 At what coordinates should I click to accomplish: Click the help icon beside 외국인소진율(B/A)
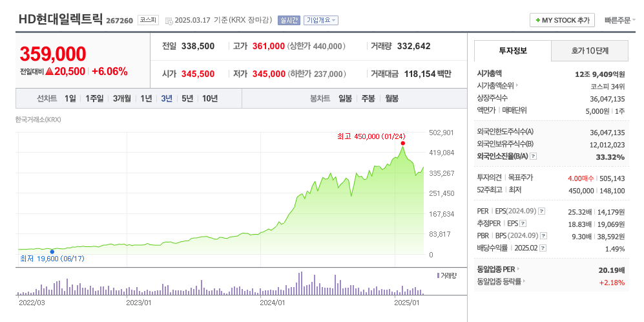534,156
